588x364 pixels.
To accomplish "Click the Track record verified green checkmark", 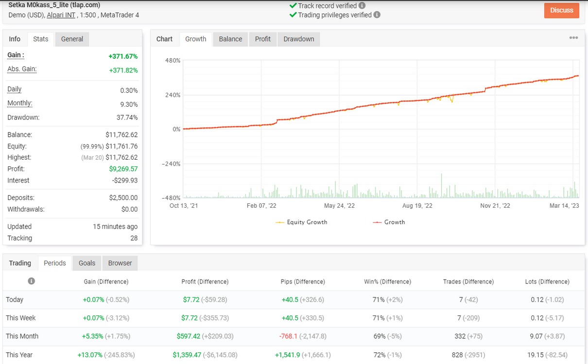I will (293, 6).
